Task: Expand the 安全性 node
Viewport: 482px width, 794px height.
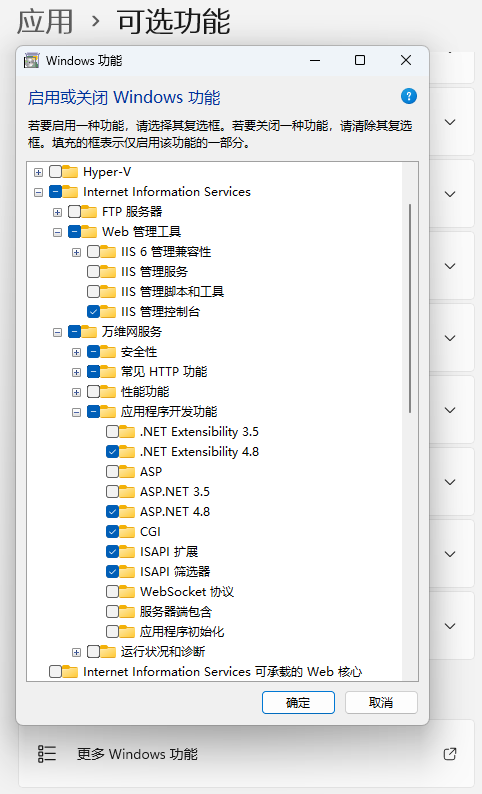Action: [76, 352]
